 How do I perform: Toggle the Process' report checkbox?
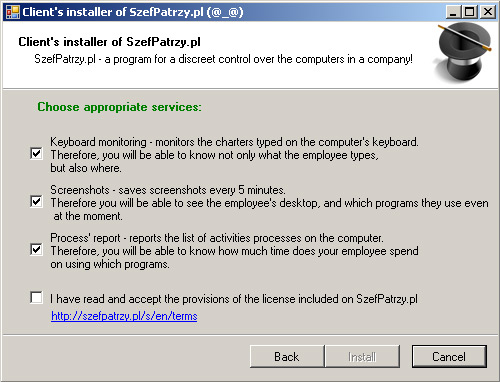(36, 250)
